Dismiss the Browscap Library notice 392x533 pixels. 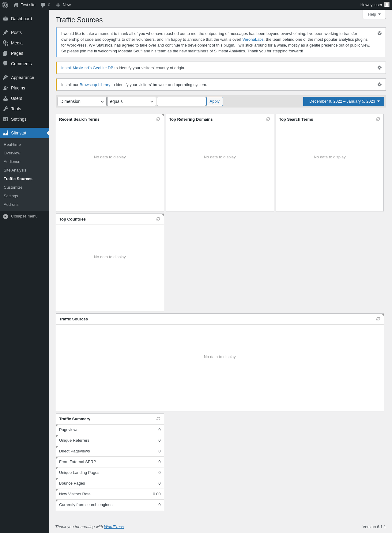(379, 85)
